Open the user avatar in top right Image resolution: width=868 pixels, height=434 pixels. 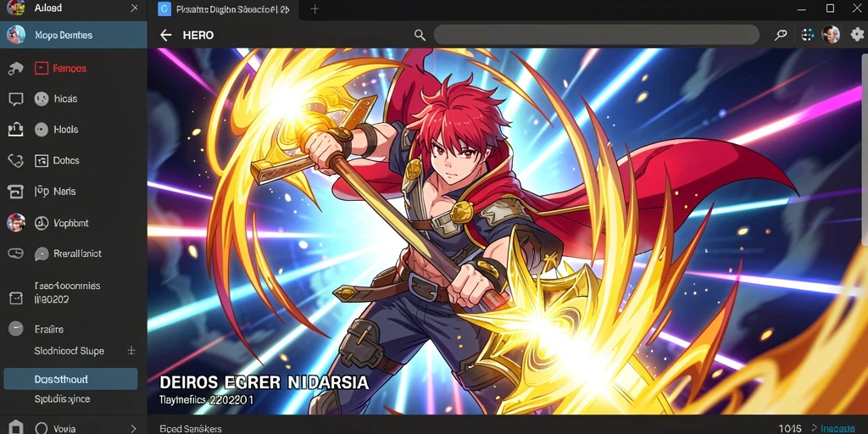pos(831,34)
